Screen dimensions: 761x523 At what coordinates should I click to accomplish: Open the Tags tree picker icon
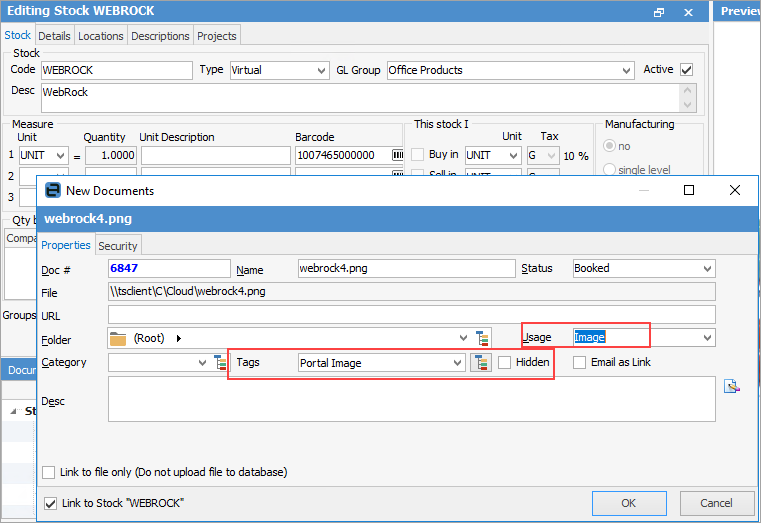pyautogui.click(x=481, y=363)
